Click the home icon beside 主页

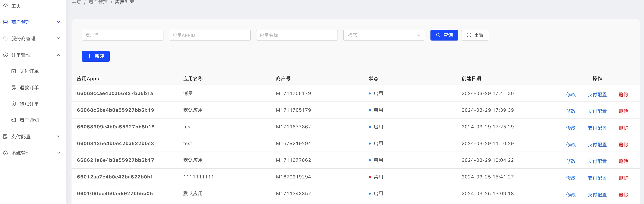[5, 6]
